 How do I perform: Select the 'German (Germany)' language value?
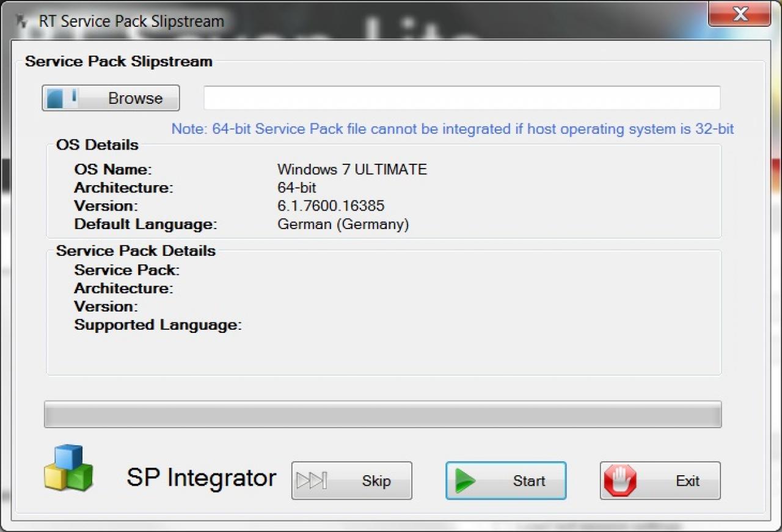click(343, 224)
